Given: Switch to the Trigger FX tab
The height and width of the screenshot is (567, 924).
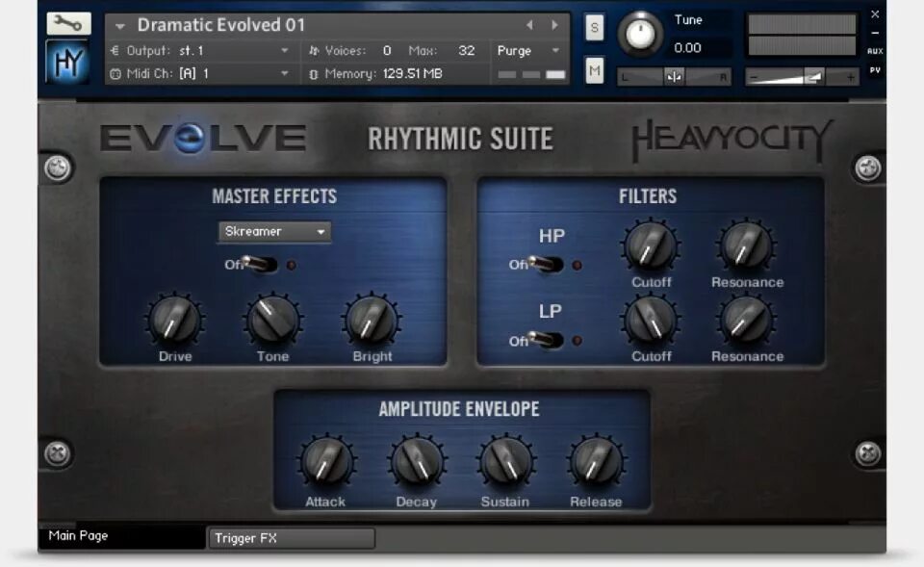Looking at the screenshot, I should pos(292,538).
